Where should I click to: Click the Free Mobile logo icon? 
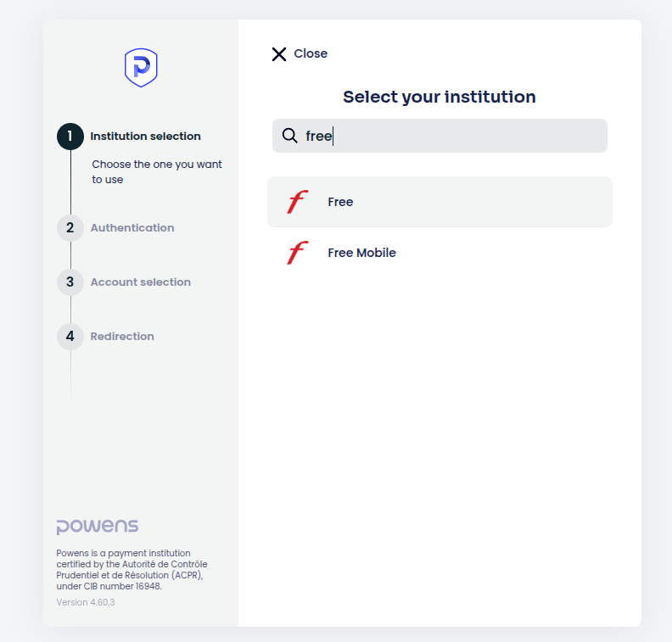[x=297, y=253]
